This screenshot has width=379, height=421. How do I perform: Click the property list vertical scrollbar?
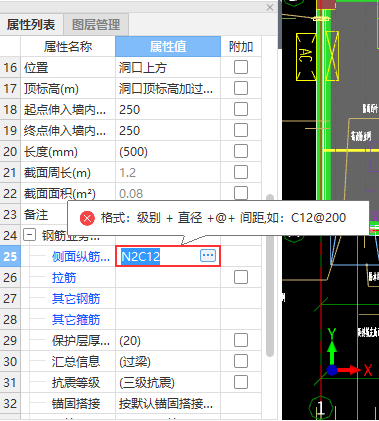(270, 275)
